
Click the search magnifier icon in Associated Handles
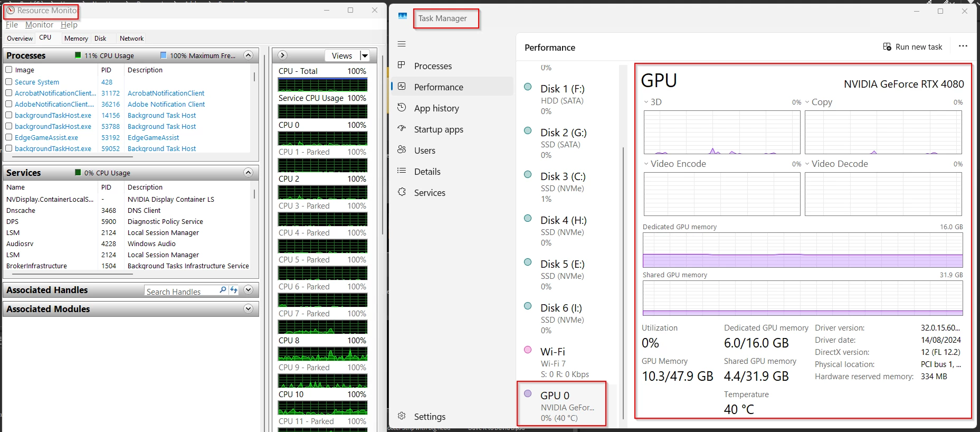click(x=223, y=290)
